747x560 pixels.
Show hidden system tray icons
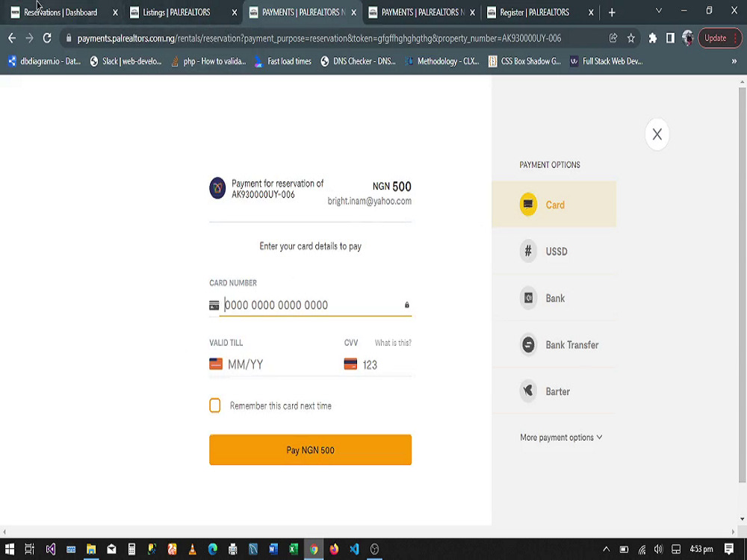click(606, 549)
